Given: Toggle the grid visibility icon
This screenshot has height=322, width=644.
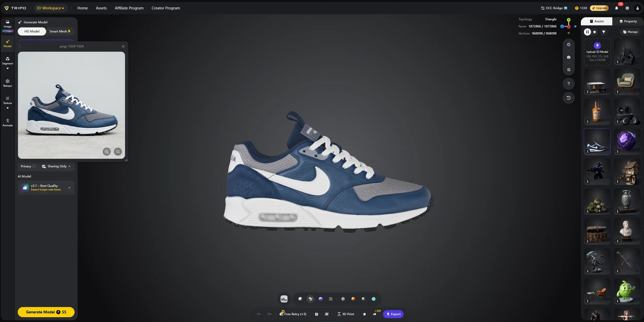Looking at the screenshot, I should (569, 70).
